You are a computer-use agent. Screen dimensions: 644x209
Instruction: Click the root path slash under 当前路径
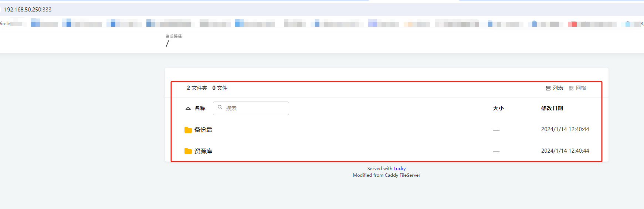[167, 44]
